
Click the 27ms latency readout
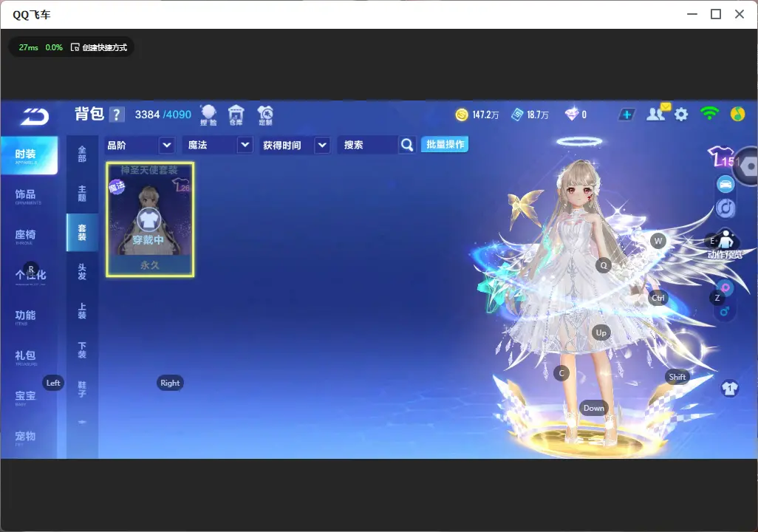click(x=29, y=47)
